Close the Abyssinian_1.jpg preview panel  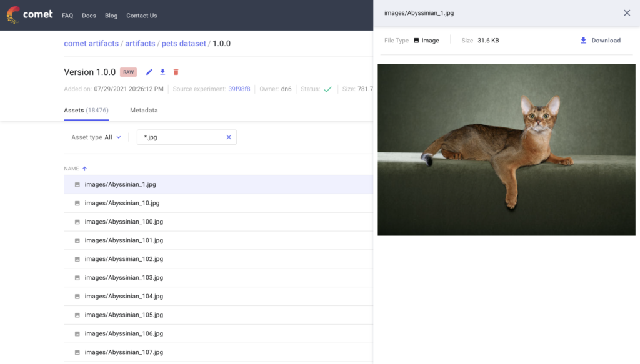pos(627,13)
